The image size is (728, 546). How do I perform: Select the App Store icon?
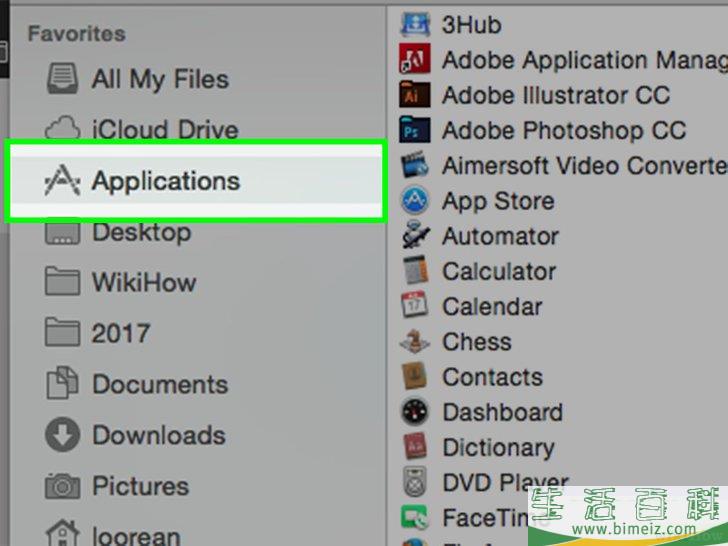point(415,201)
